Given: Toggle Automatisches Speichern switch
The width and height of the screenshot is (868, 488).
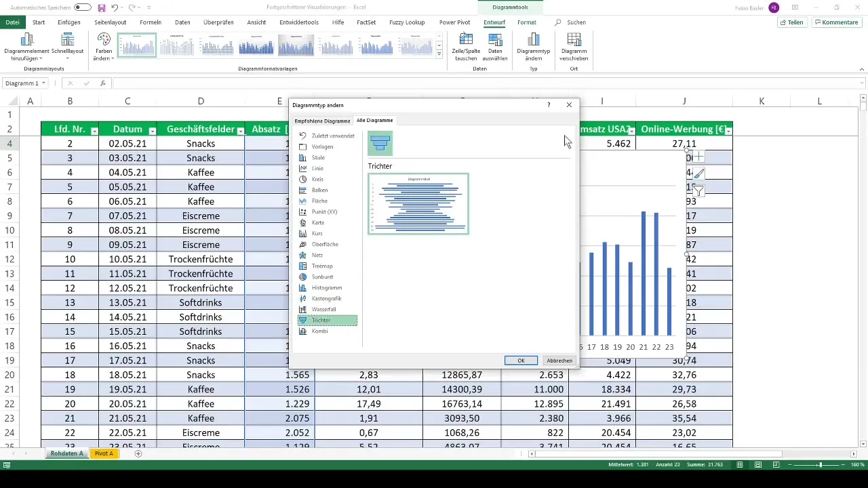Looking at the screenshot, I should [82, 7].
